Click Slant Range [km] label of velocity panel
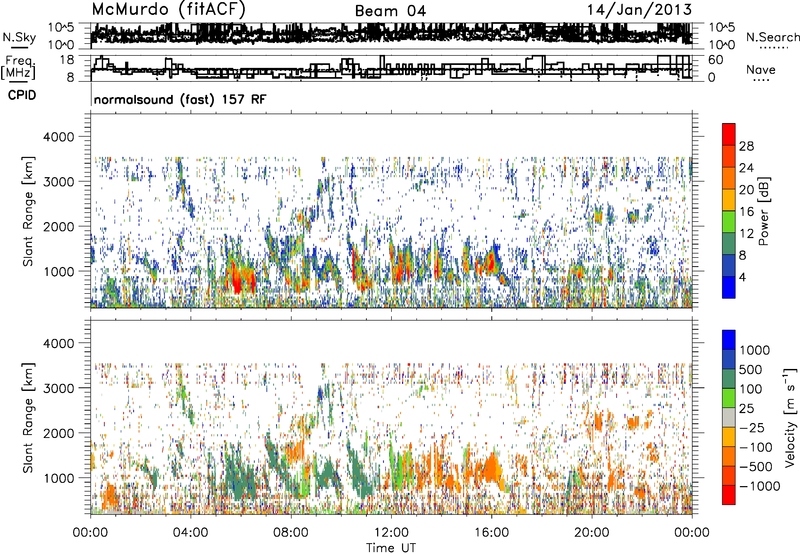 28,417
